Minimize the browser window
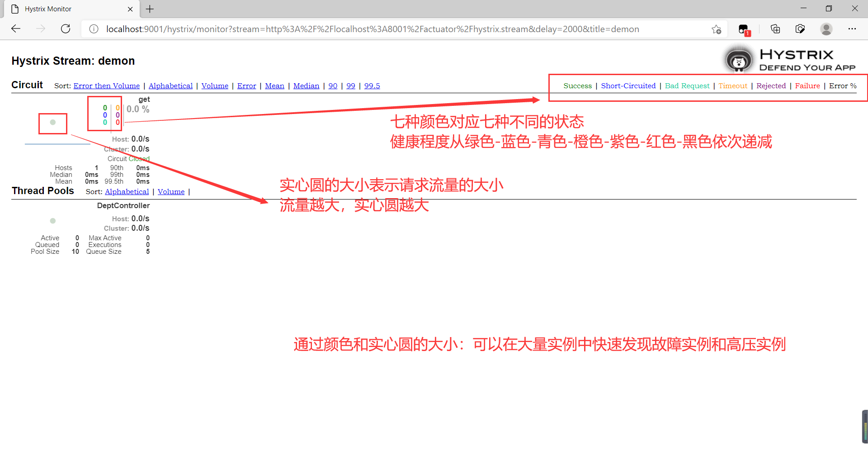Screen dimensions: 868x466 click(x=803, y=9)
